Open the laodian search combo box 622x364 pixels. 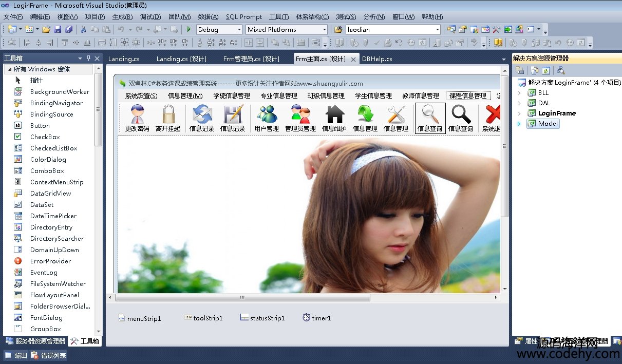click(437, 30)
